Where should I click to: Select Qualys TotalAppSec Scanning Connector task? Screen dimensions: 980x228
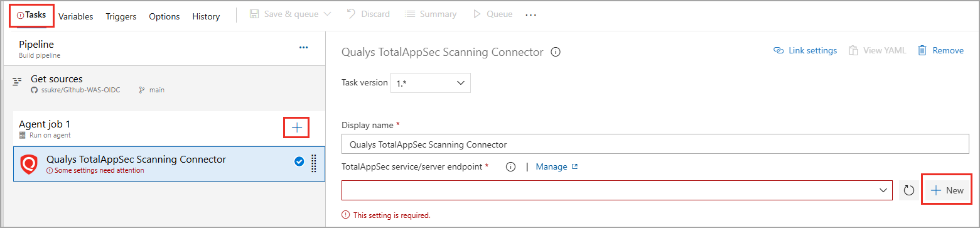[x=169, y=164]
